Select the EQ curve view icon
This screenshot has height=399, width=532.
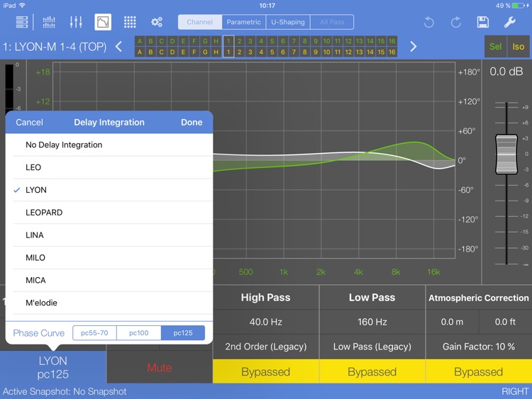103,22
